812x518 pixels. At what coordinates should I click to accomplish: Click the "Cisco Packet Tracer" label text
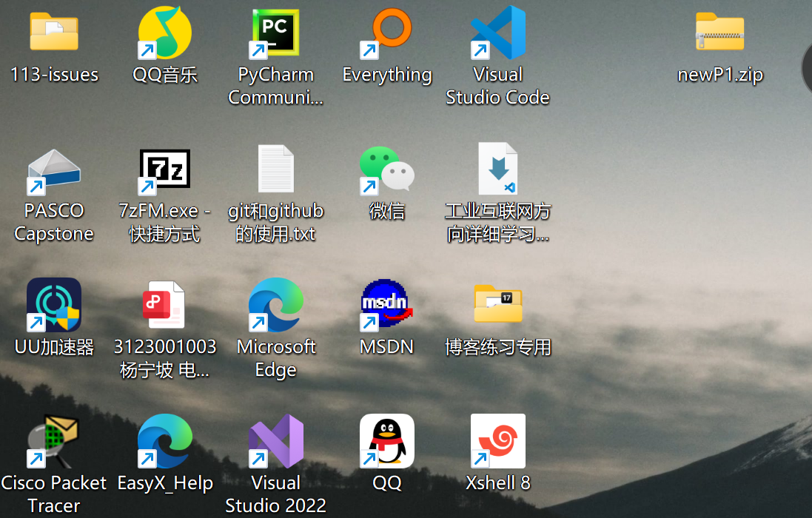54,494
